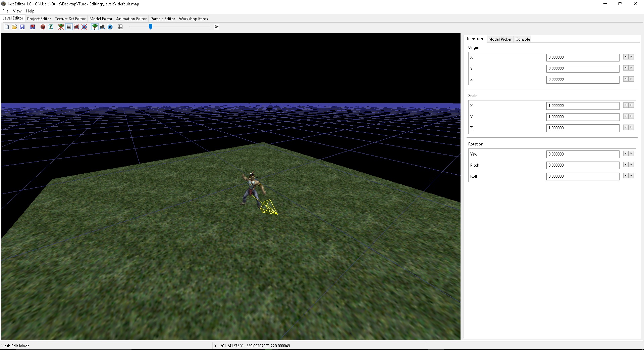Toggle the green tree display button

point(95,27)
